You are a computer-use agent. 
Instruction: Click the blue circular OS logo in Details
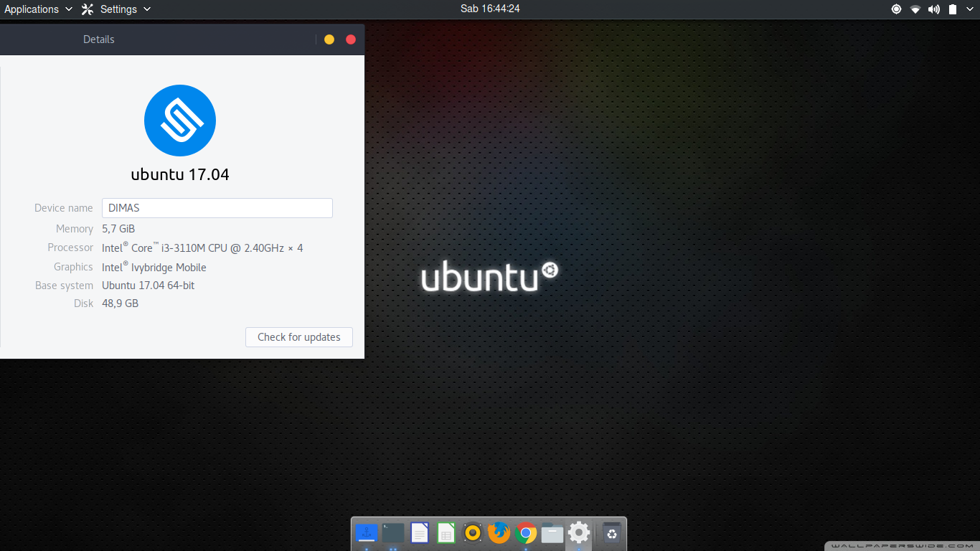pyautogui.click(x=180, y=121)
